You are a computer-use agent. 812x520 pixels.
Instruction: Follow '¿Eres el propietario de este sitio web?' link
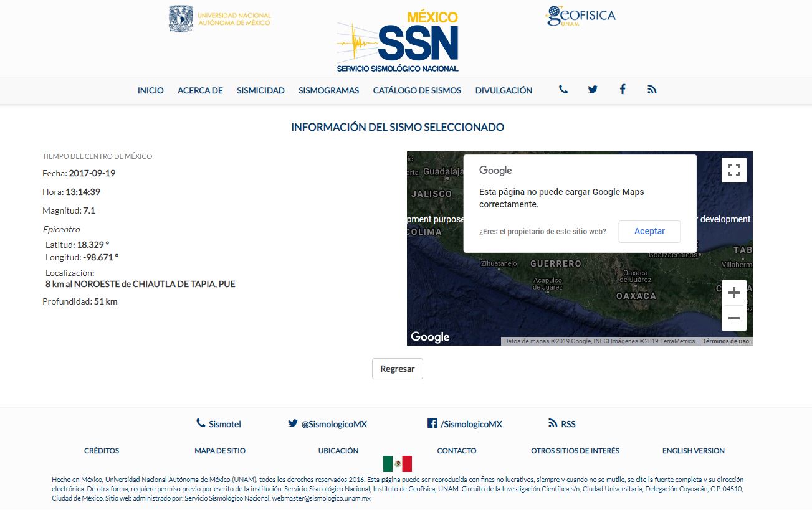[x=543, y=232]
